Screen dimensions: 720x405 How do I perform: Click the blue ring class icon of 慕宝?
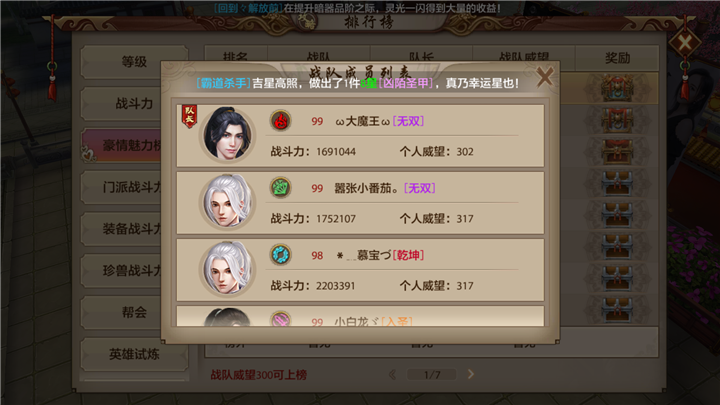point(280,255)
